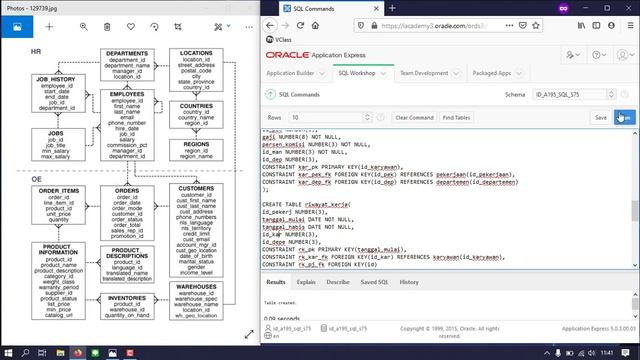The height and width of the screenshot is (360, 640).
Task: Select the crop tool in Photos
Action: 178,27
